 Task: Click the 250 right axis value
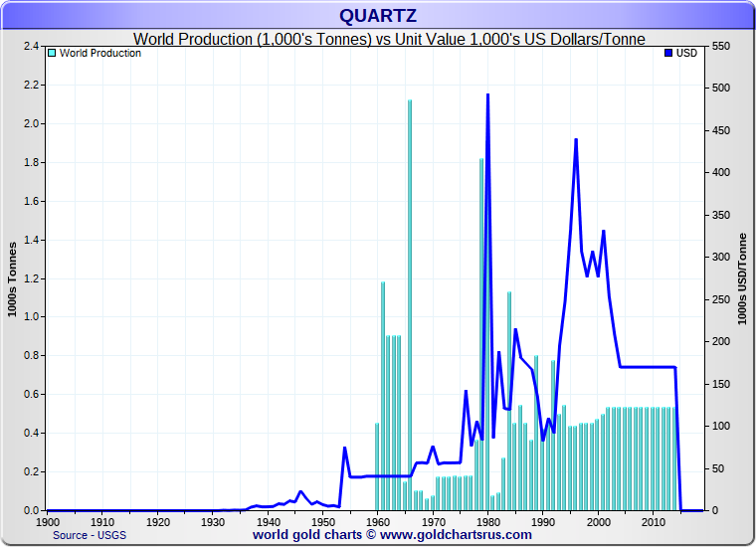[721, 299]
